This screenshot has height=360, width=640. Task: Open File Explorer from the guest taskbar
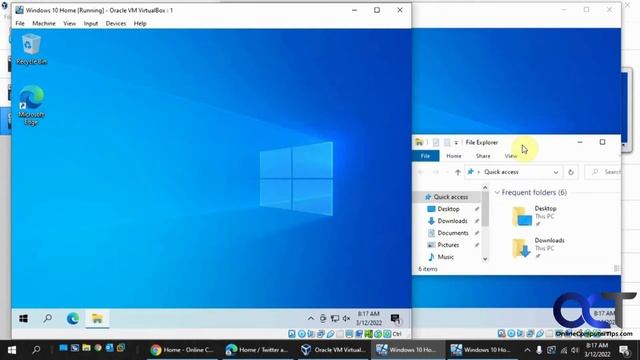pyautogui.click(x=97, y=318)
